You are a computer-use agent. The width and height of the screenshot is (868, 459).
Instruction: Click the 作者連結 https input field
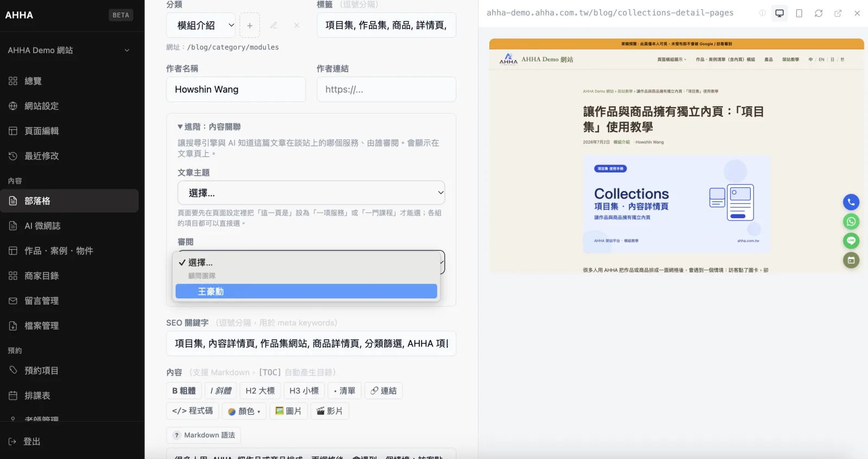(x=386, y=90)
